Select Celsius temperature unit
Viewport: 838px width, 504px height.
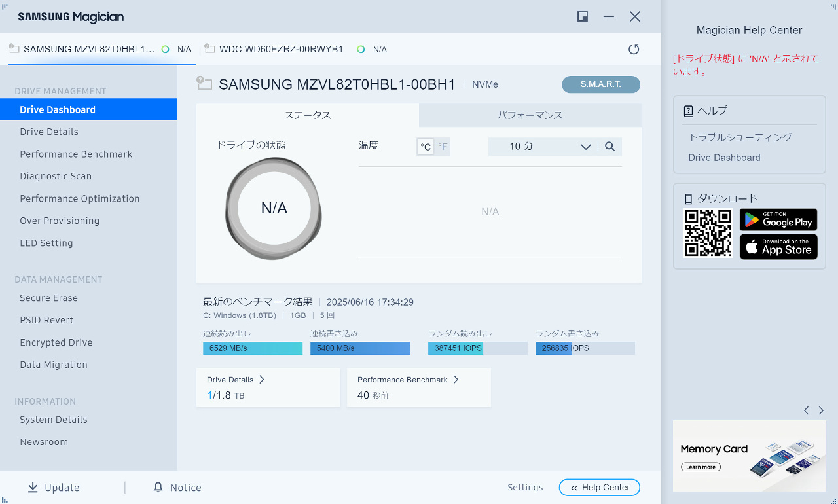coord(426,147)
